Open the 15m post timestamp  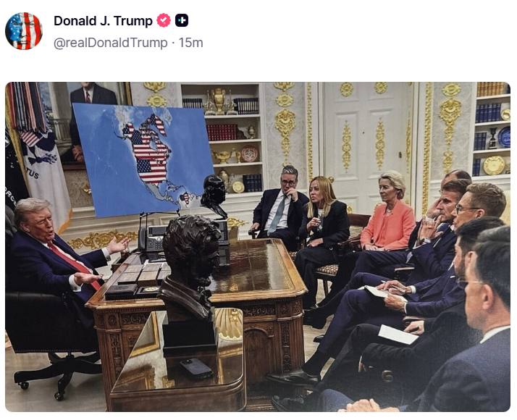tap(191, 43)
